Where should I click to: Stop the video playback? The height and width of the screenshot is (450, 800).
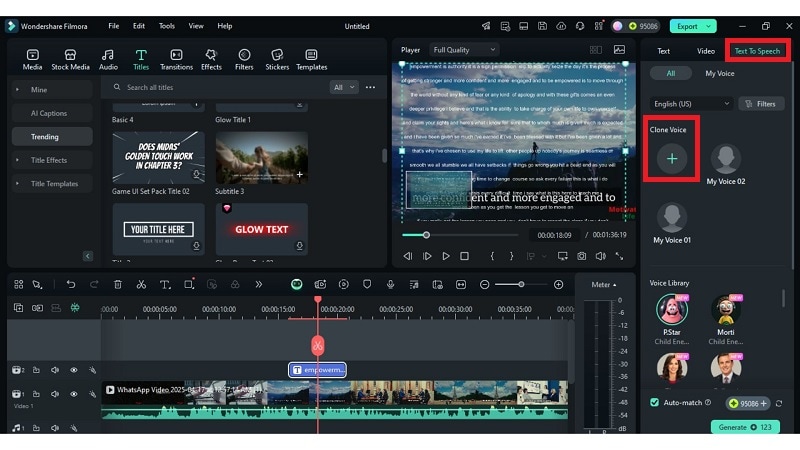(x=464, y=256)
